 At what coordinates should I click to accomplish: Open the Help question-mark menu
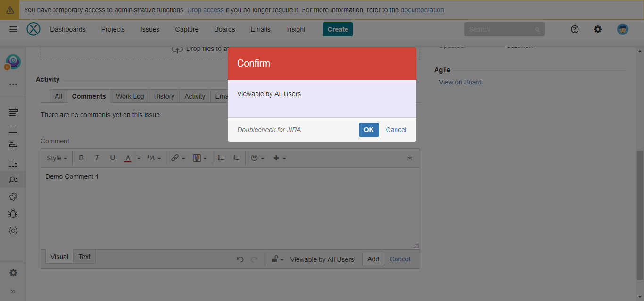[x=575, y=29]
